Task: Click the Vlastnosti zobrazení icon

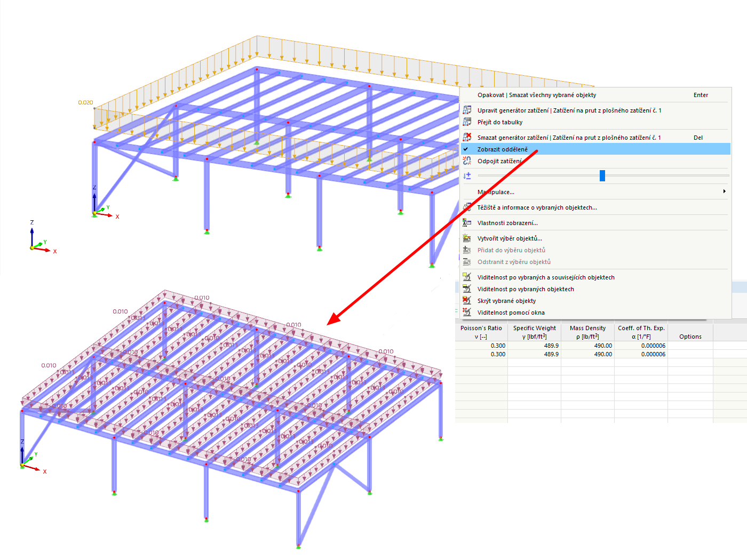Action: click(467, 222)
